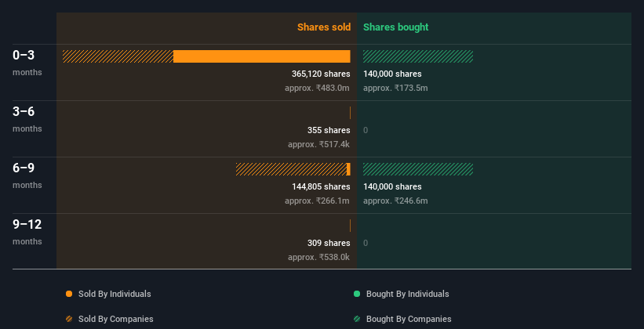The height and width of the screenshot is (329, 644).
Task: Click the hatched orange bar in 6–9 months
Action: coord(291,169)
